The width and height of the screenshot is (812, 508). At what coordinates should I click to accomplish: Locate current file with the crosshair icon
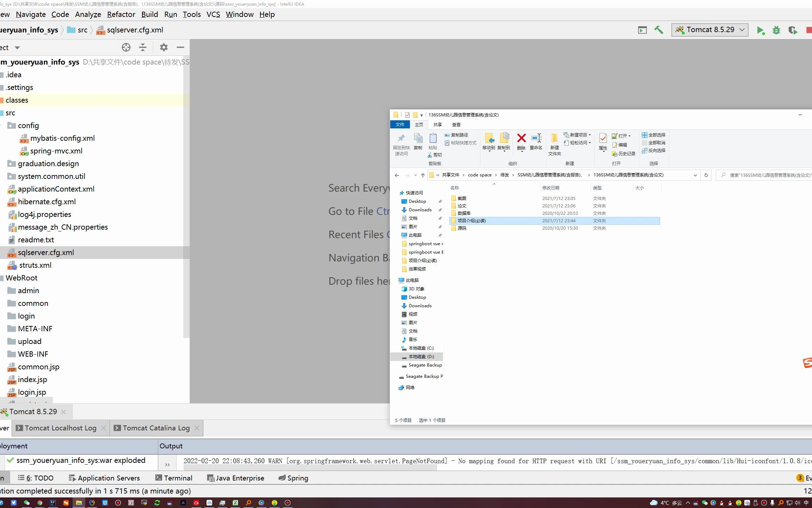[126, 47]
